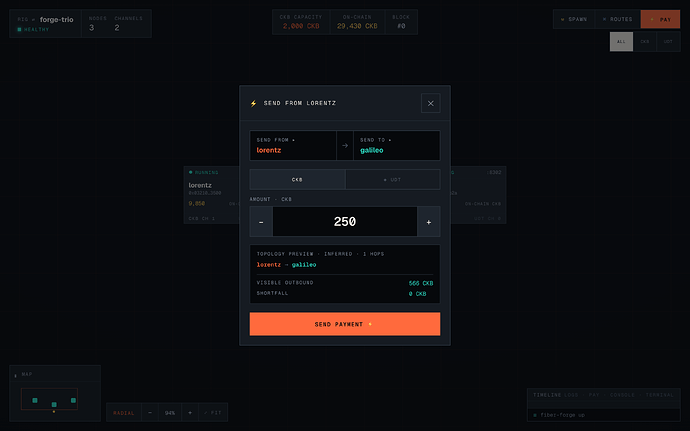Open the Spawn menu in top toolbar
The image size is (690, 431).
574,19
